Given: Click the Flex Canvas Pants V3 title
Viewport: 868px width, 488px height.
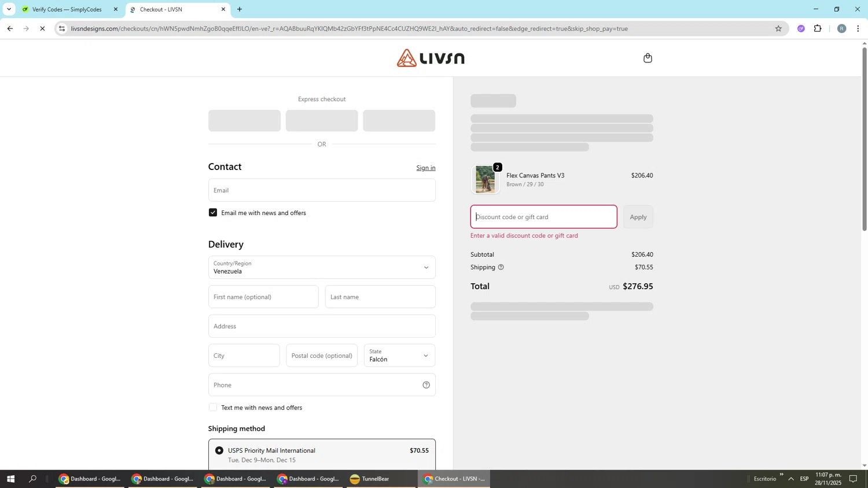Looking at the screenshot, I should (535, 175).
